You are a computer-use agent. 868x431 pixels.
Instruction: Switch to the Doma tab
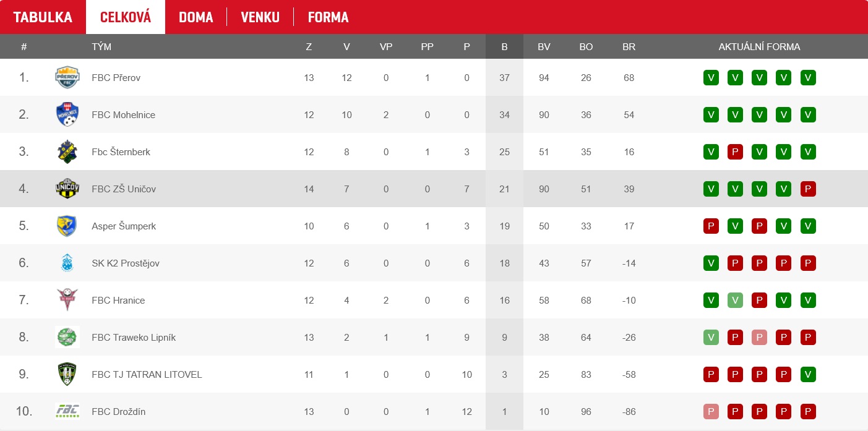196,17
